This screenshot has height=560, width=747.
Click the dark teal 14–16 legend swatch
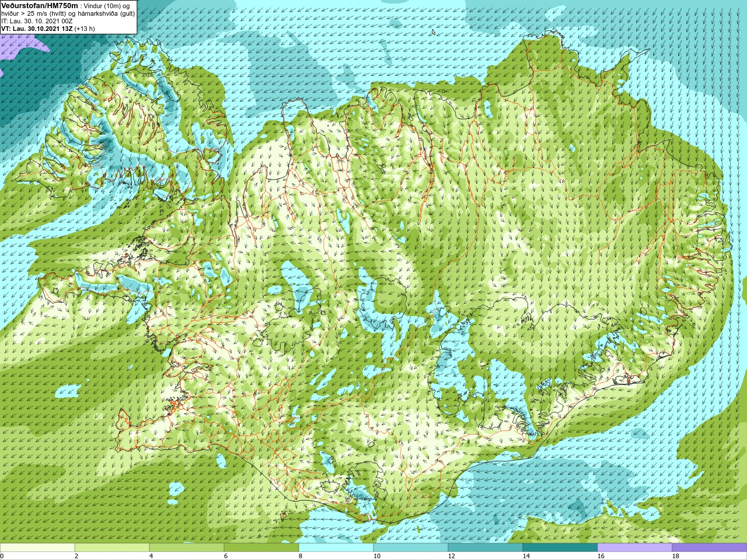point(560,548)
